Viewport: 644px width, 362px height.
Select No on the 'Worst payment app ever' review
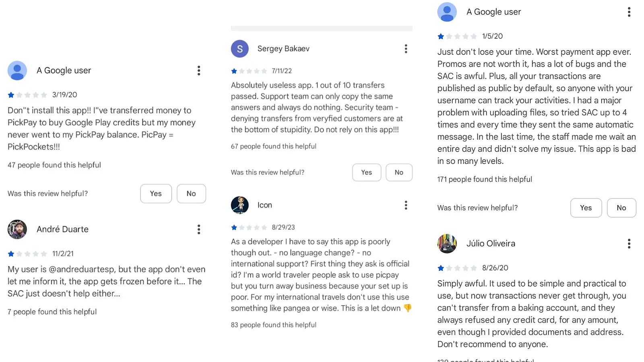pos(621,208)
